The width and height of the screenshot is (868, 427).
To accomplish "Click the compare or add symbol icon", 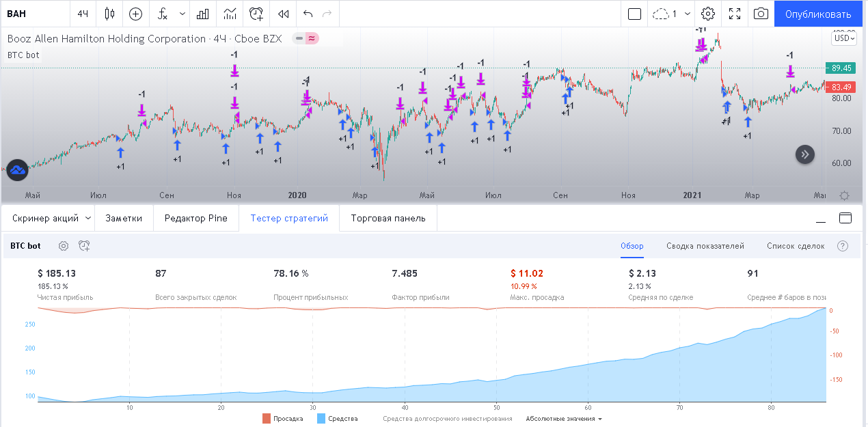I will 136,14.
